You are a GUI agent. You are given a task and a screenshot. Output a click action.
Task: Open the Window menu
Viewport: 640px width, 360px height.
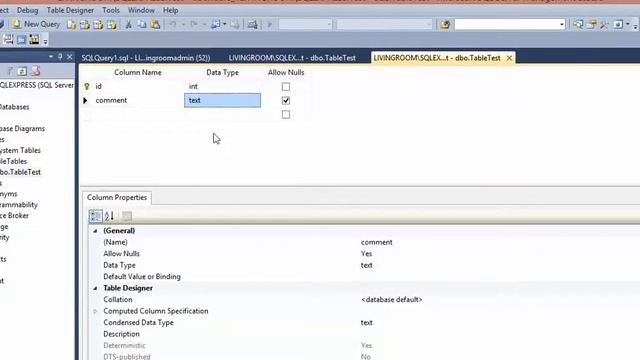click(141, 10)
